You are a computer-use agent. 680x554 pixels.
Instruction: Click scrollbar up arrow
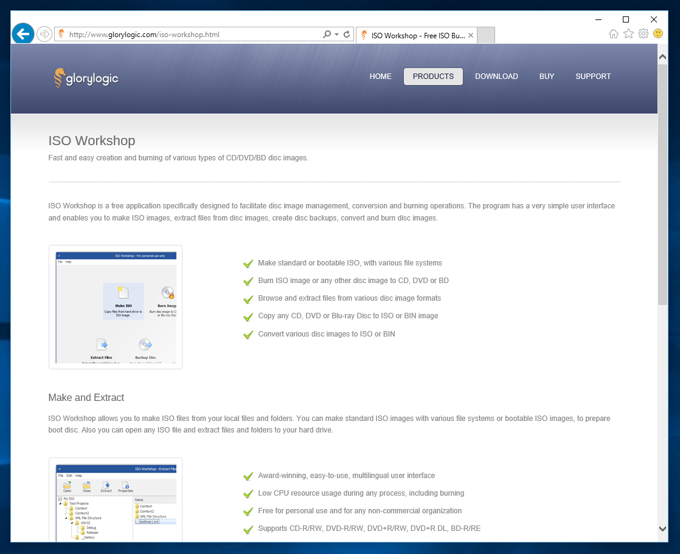pos(662,57)
